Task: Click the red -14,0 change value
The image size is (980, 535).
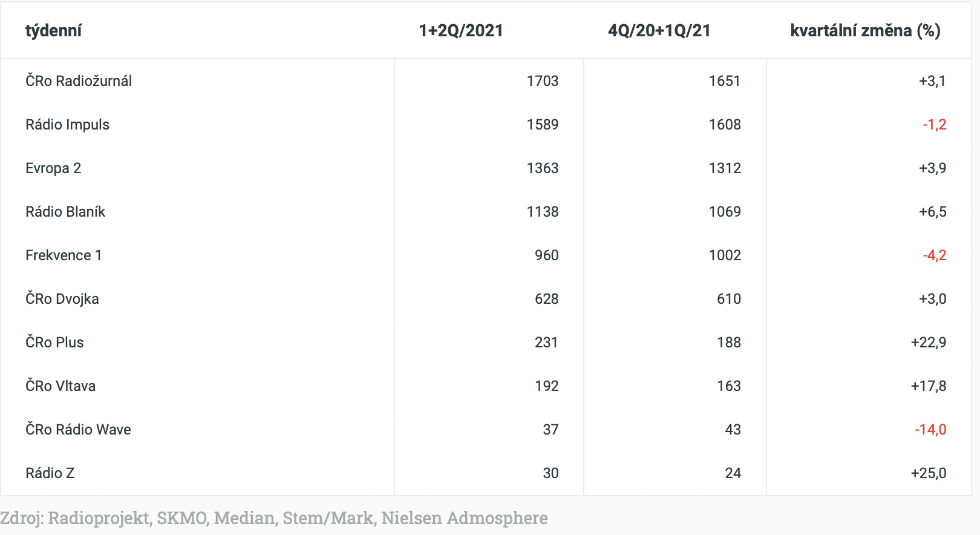Action: point(930,430)
